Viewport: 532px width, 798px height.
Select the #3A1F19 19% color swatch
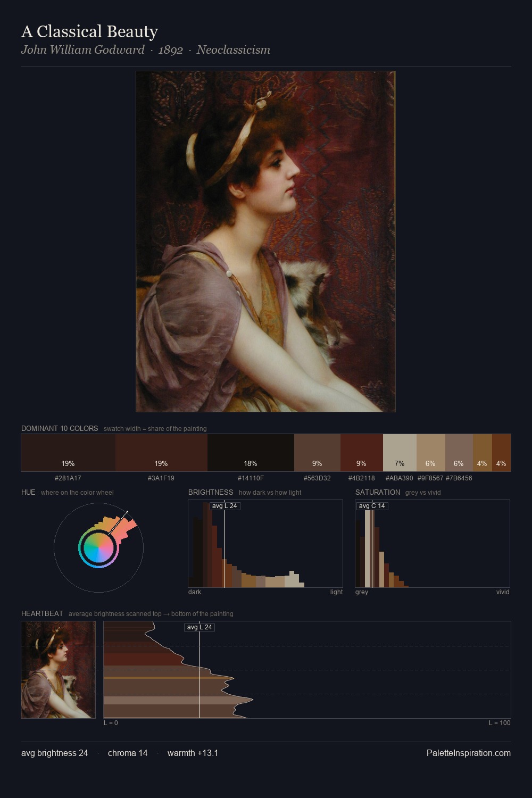point(161,453)
